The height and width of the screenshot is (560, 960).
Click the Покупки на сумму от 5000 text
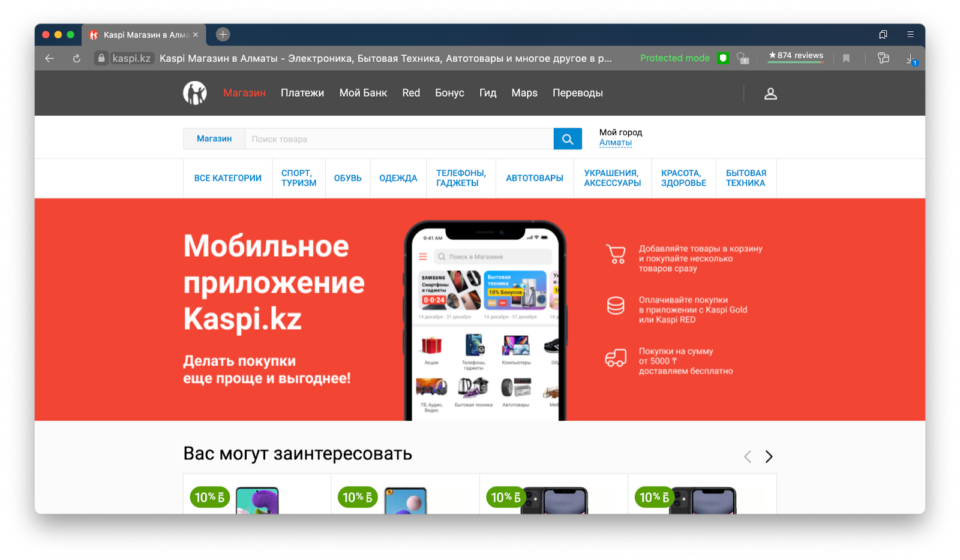click(x=686, y=361)
